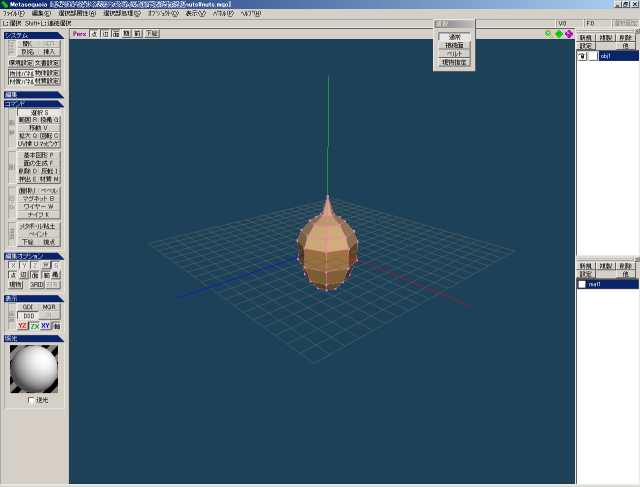Open the オブジェクト menu

coord(163,13)
